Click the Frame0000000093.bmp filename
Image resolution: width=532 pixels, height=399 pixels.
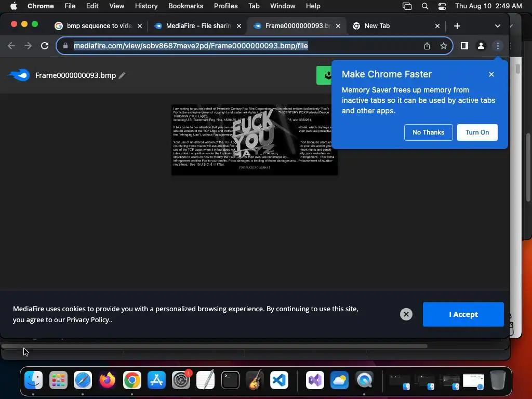coord(75,75)
